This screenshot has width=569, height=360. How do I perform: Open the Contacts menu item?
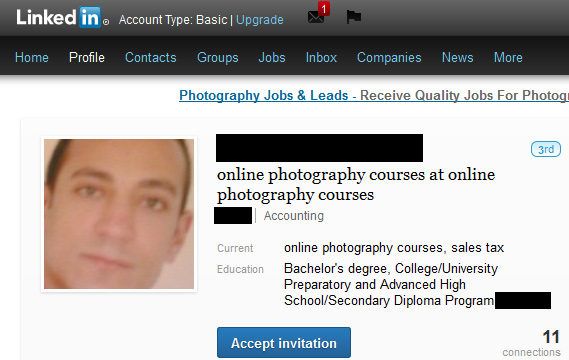click(x=151, y=57)
